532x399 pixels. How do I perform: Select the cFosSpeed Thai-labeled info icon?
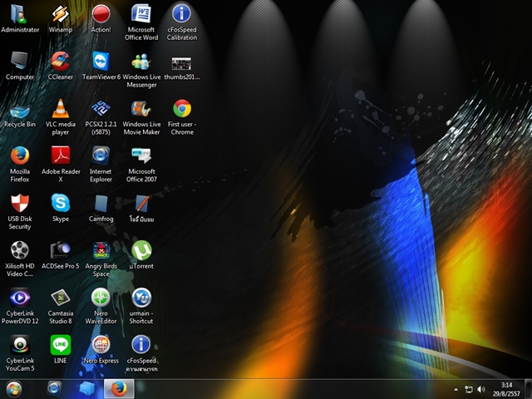pyautogui.click(x=141, y=345)
